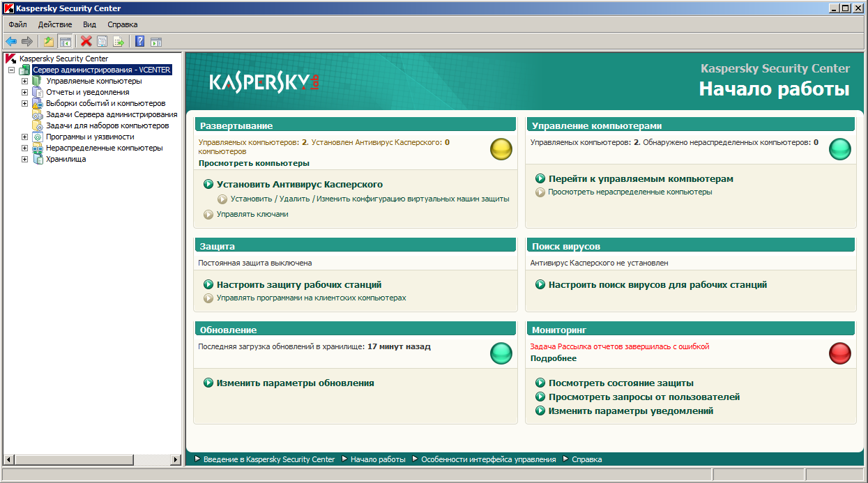Click the tree pane scroll-left arrow
Image resolution: width=868 pixels, height=483 pixels.
[x=9, y=460]
